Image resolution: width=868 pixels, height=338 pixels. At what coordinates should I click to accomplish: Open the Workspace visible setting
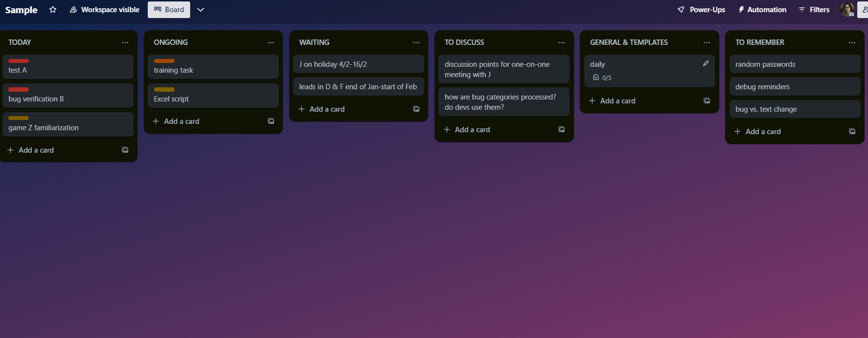104,10
